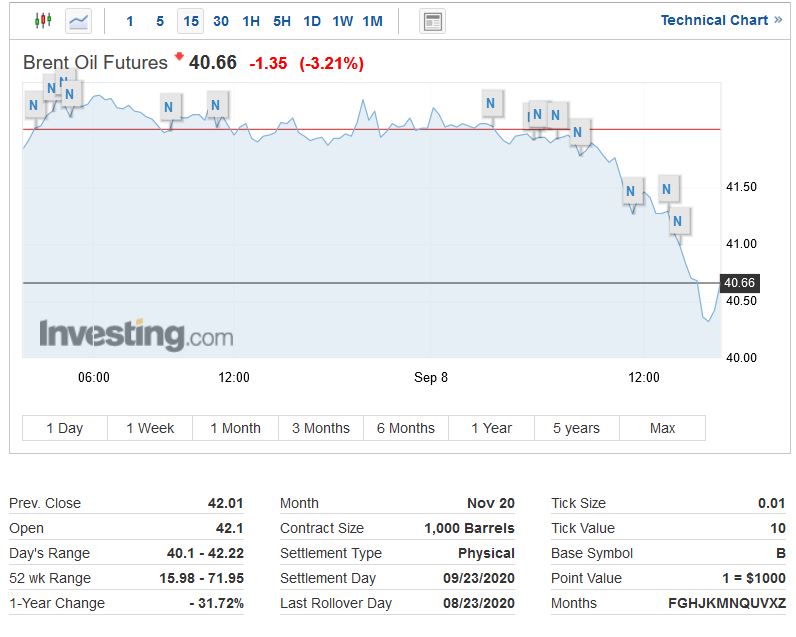
Task: Click Tick Size value 0.01
Action: 772,503
